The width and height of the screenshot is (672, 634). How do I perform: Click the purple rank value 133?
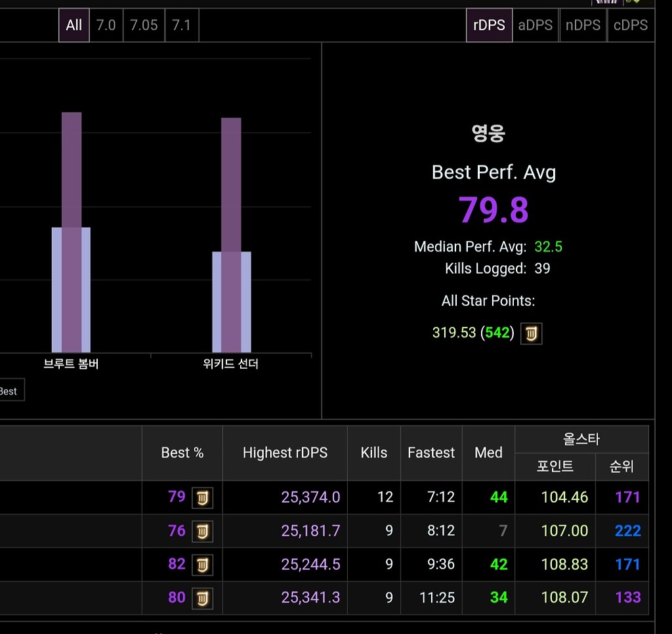click(628, 597)
